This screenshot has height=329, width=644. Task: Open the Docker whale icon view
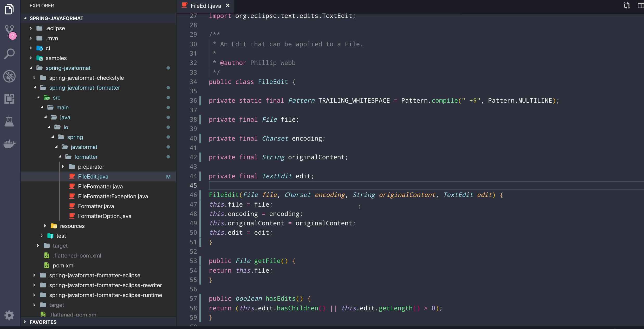[10, 143]
